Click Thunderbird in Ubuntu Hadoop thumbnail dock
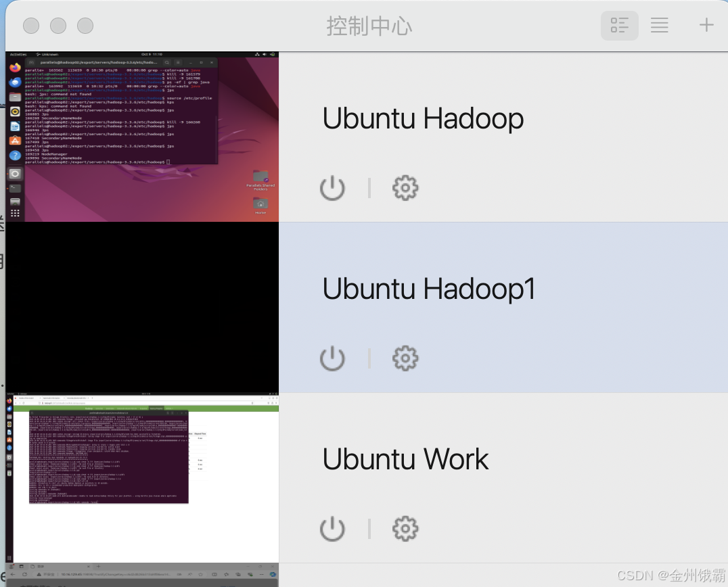Viewport: 728px width, 587px height. 15,82
